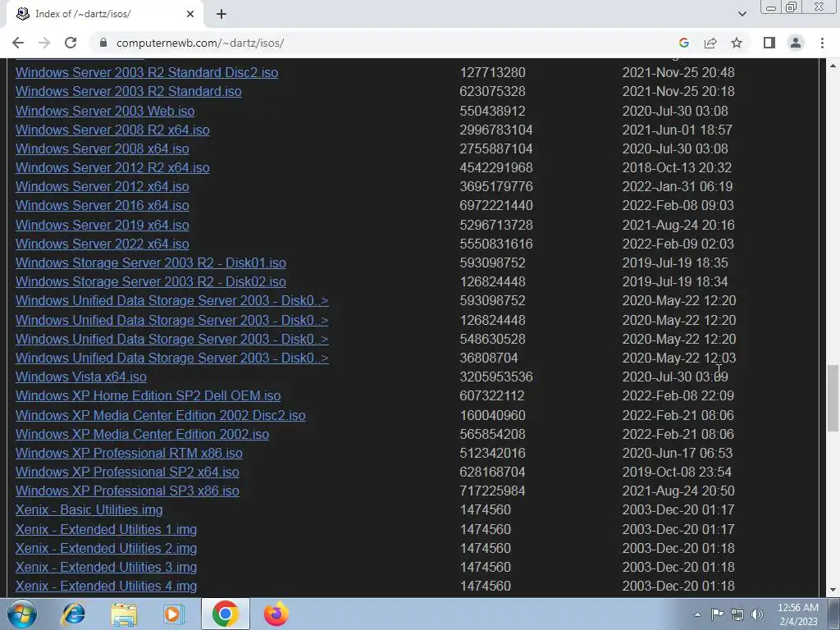Download Windows Server 2003 R2 Standard.iso
The image size is (840, 630).
129,91
